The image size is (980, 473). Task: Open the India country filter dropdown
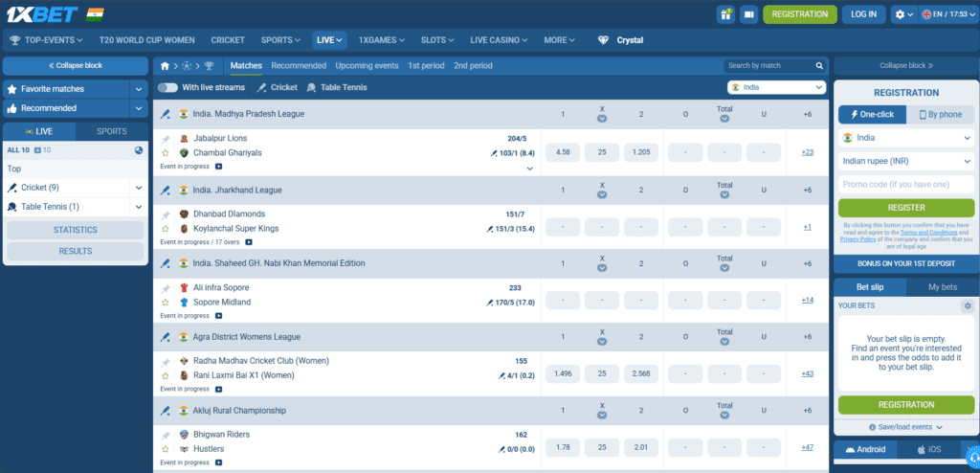point(777,87)
